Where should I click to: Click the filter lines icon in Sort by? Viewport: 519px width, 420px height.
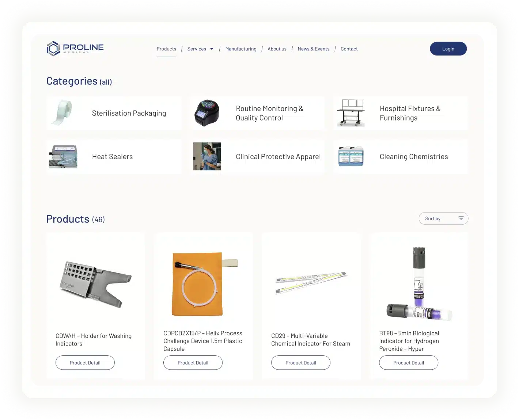pyautogui.click(x=461, y=218)
